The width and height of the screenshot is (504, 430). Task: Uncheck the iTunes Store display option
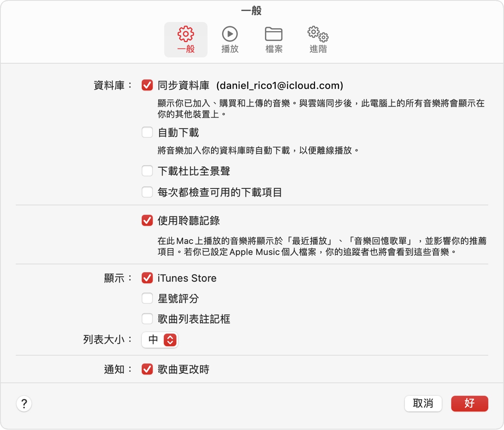147,278
